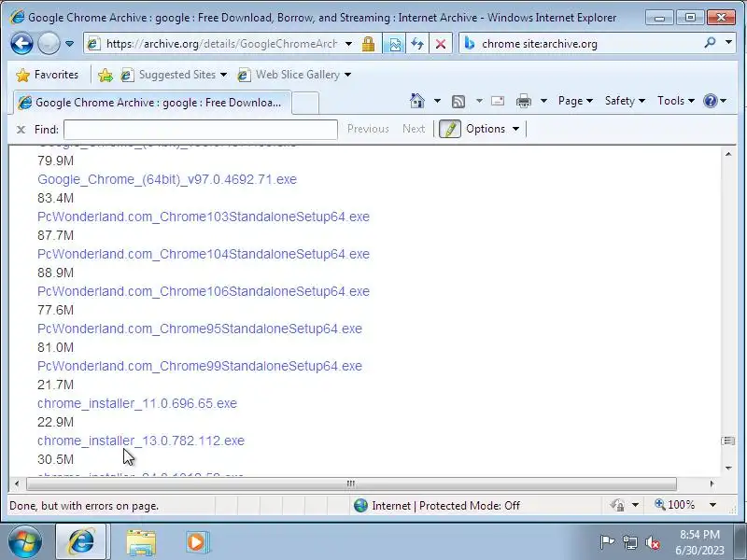Click the security lock icon in address bar
Viewport: 747px width, 560px height.
tap(368, 44)
